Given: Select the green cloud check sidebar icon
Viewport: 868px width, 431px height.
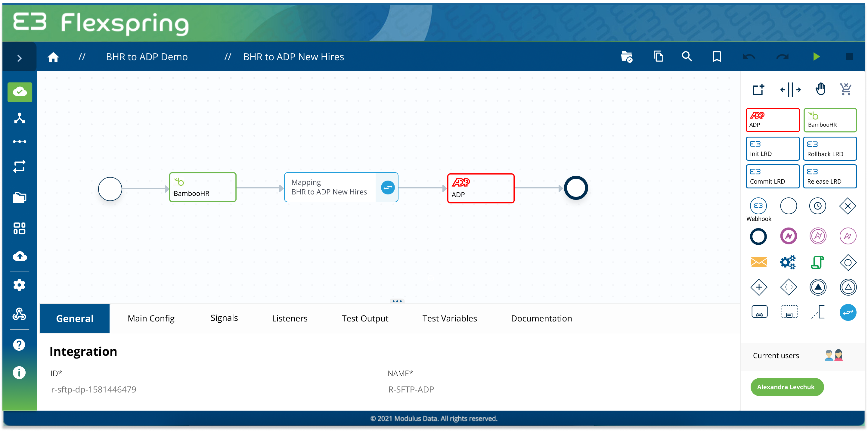Looking at the screenshot, I should pyautogui.click(x=20, y=92).
